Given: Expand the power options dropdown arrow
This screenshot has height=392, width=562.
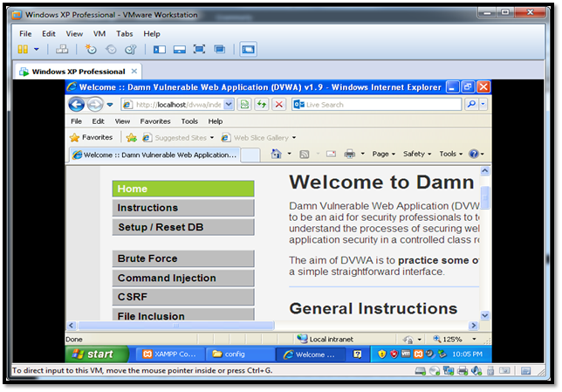Looking at the screenshot, I should pyautogui.click(x=37, y=50).
